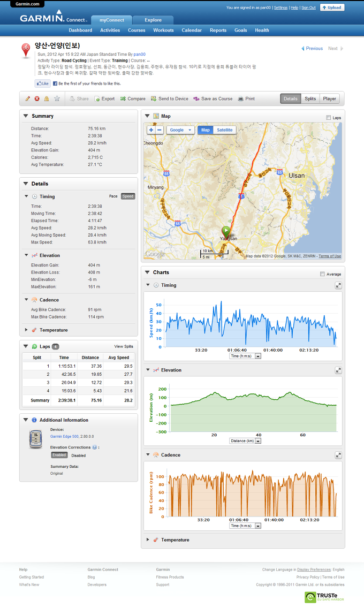Open the Dashboard menu
364x615 pixels.
pyautogui.click(x=80, y=30)
